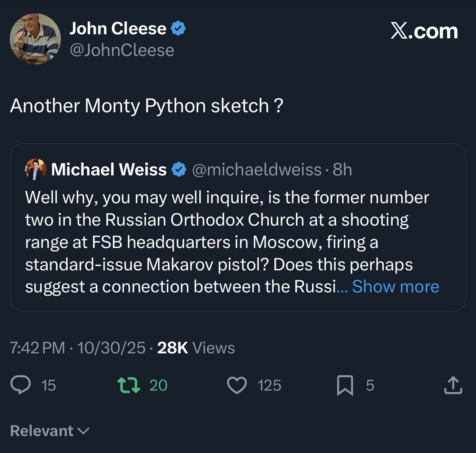Open John Cleese's profile picture
Screen dimensions: 476x453
(x=35, y=39)
